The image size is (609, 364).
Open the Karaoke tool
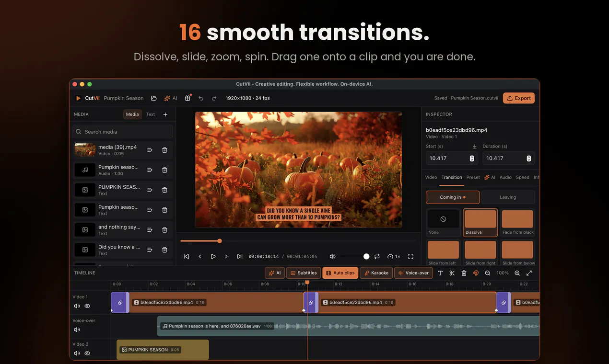coord(376,273)
